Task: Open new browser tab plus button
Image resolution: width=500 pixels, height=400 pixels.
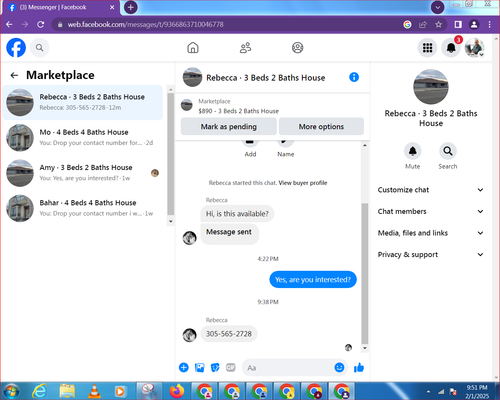Action: pyautogui.click(x=131, y=7)
